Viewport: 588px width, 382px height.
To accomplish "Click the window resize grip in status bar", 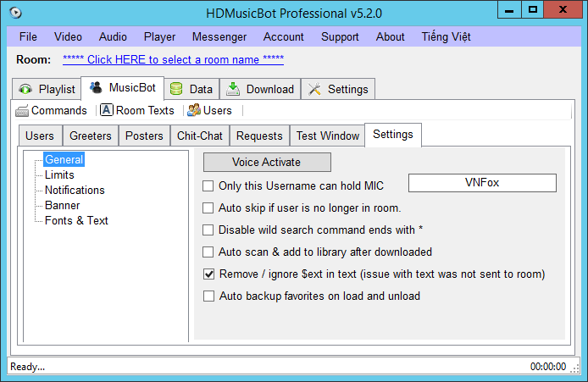I will click(x=575, y=369).
